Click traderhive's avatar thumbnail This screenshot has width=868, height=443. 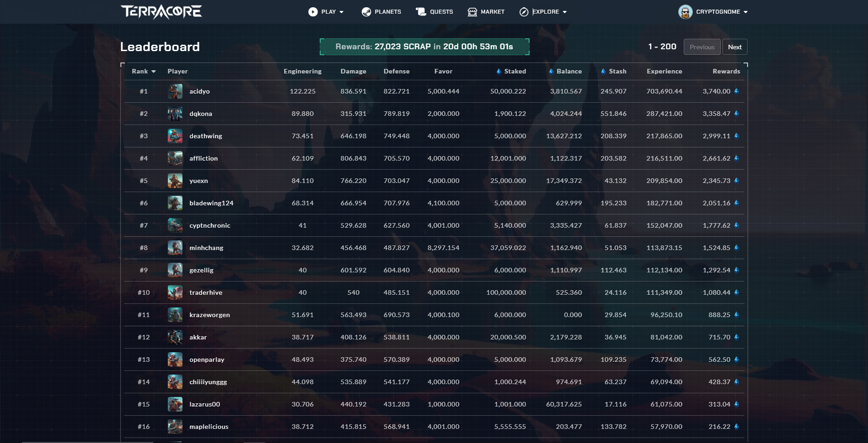point(175,292)
